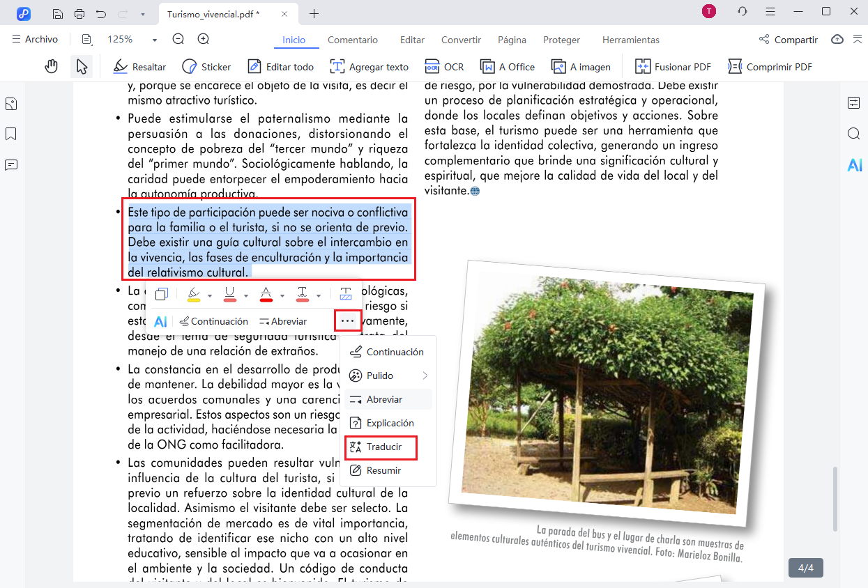868x588 pixels.
Task: Click the 4/4 page indicator
Action: tap(805, 568)
